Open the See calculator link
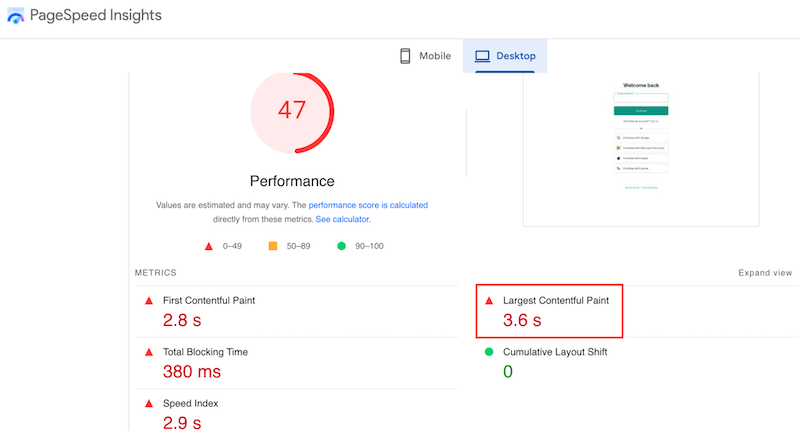 click(343, 219)
